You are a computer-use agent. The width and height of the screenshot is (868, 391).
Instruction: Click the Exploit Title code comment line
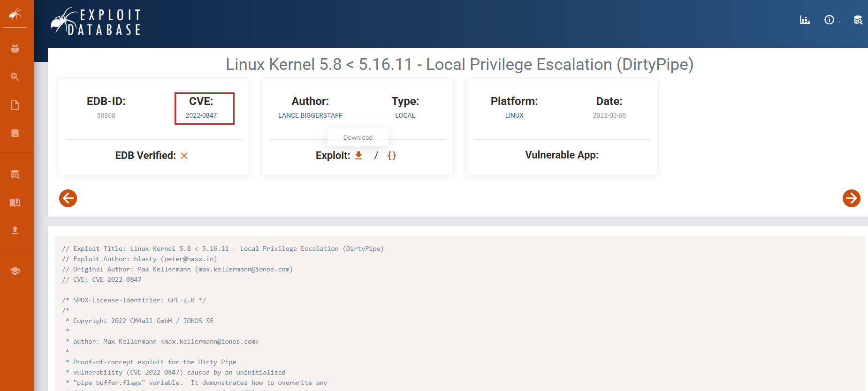(x=223, y=248)
